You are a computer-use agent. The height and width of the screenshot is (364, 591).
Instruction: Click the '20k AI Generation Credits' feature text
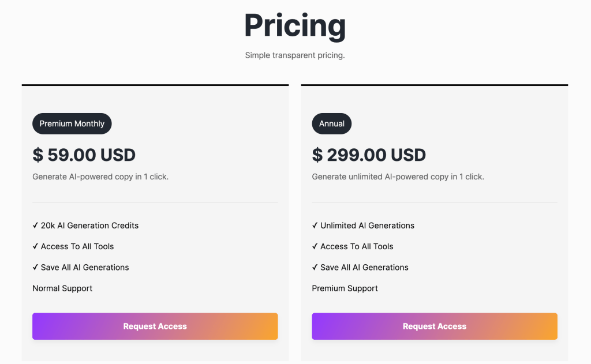pyautogui.click(x=90, y=226)
